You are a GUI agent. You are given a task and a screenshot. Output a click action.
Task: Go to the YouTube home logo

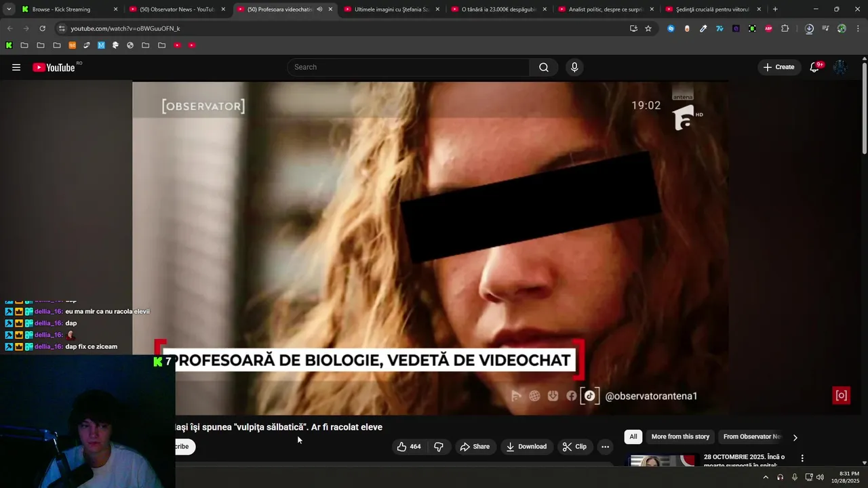click(54, 67)
